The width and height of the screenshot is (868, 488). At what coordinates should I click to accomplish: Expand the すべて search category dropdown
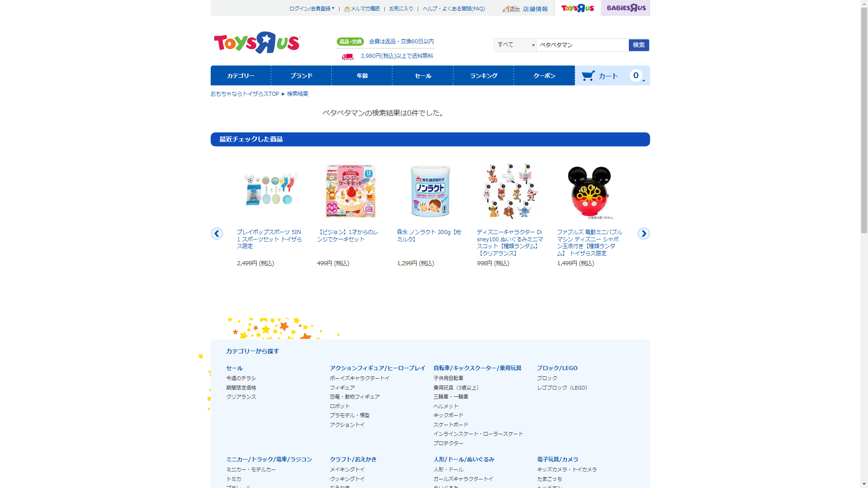pyautogui.click(x=515, y=45)
